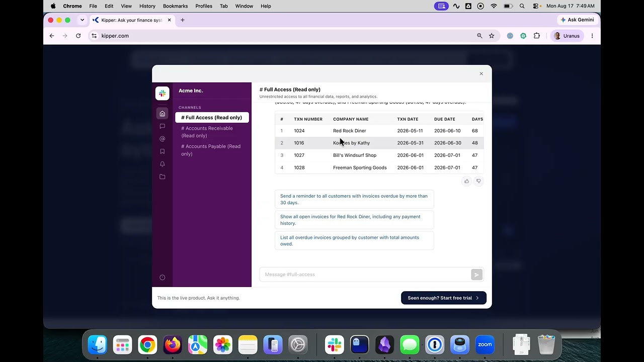Open Firefox from the Dock

click(x=173, y=345)
